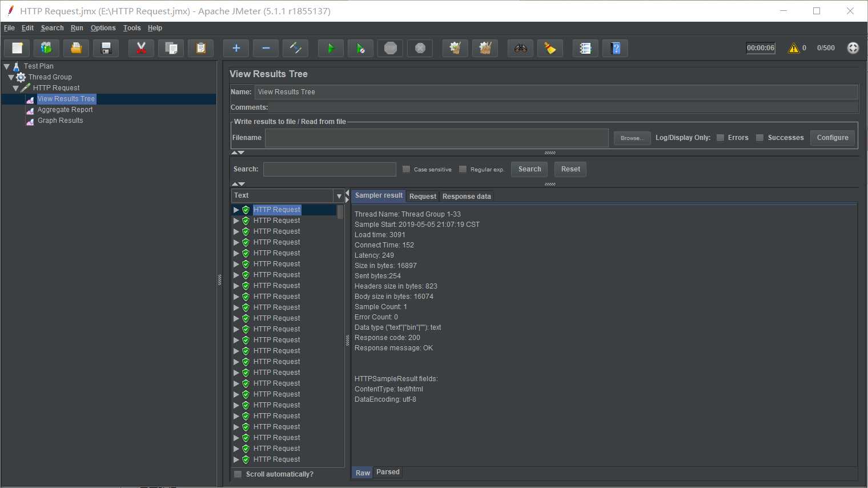Viewport: 868px width, 488px height.
Task: Select Aggregate Report listener in tree
Action: pos(65,110)
